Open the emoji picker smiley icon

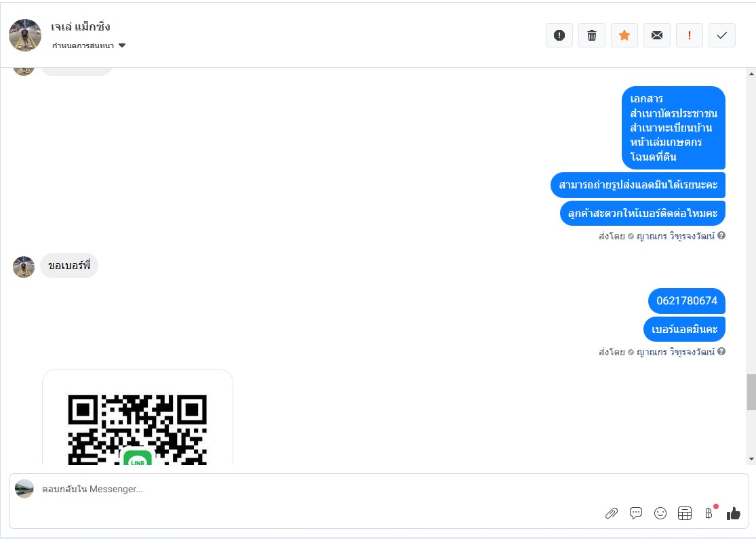[660, 513]
